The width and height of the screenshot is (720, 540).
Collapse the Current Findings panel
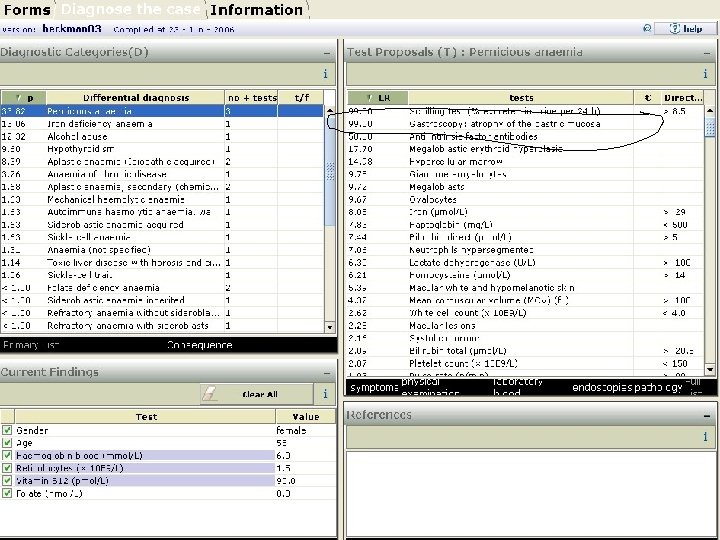point(326,373)
